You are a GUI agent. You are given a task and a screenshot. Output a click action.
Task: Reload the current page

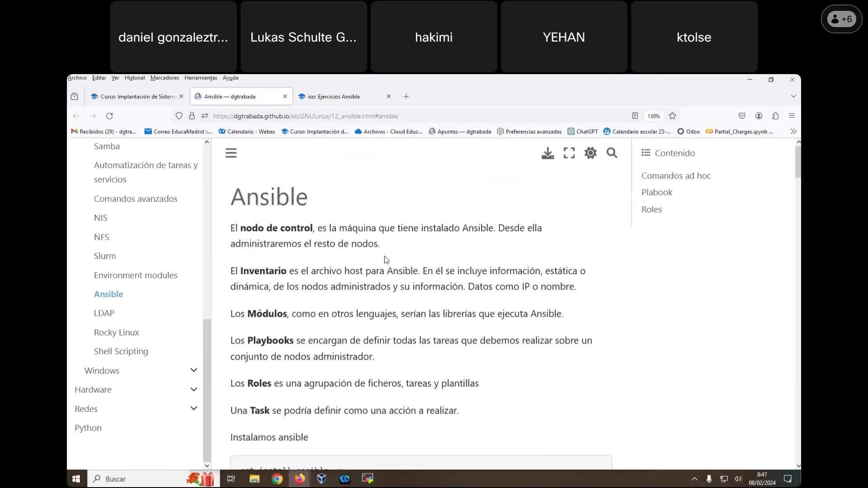[x=109, y=116]
